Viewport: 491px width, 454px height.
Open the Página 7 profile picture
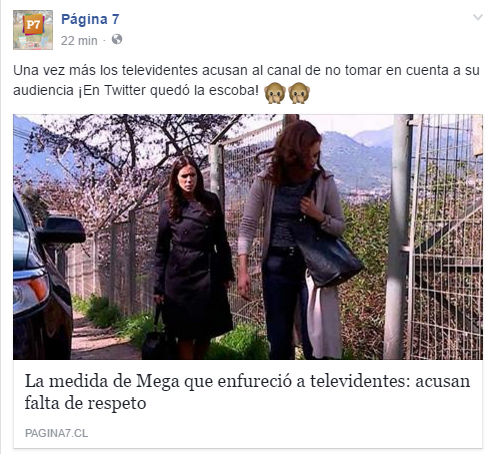(x=33, y=30)
